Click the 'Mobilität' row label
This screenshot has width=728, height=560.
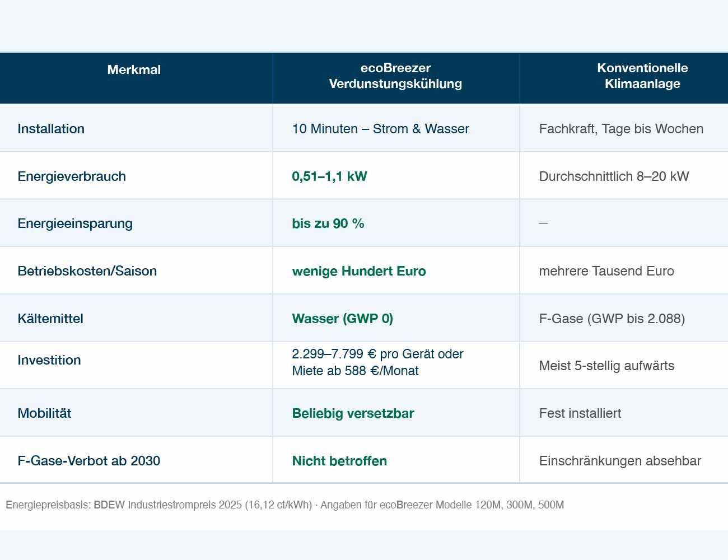click(44, 413)
